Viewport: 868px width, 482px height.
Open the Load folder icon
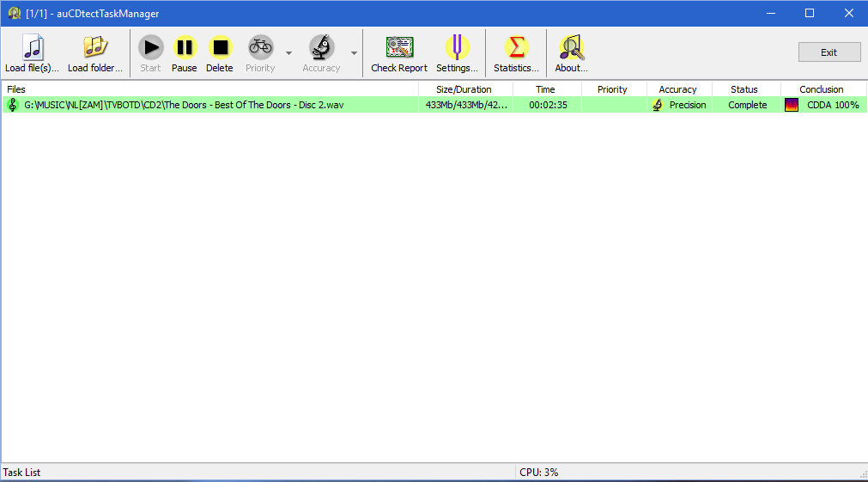pyautogui.click(x=94, y=47)
